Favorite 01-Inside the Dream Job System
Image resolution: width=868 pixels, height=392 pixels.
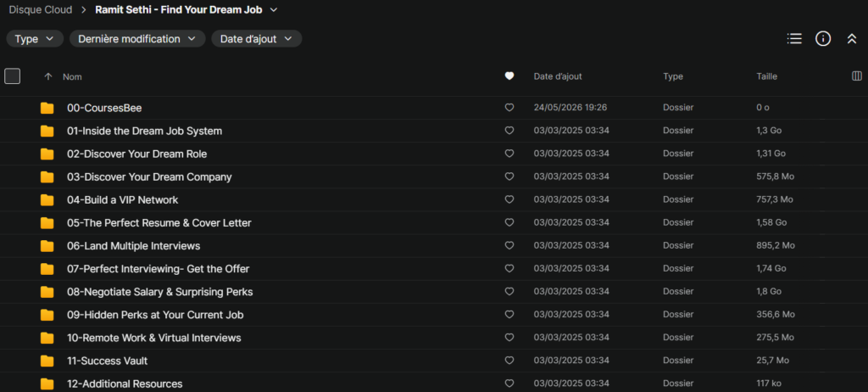(x=509, y=131)
